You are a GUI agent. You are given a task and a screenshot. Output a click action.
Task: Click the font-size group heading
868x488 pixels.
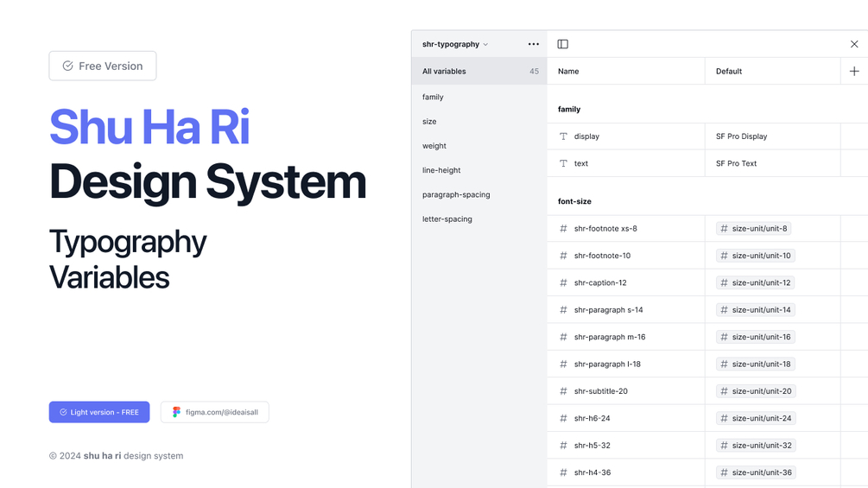click(574, 201)
